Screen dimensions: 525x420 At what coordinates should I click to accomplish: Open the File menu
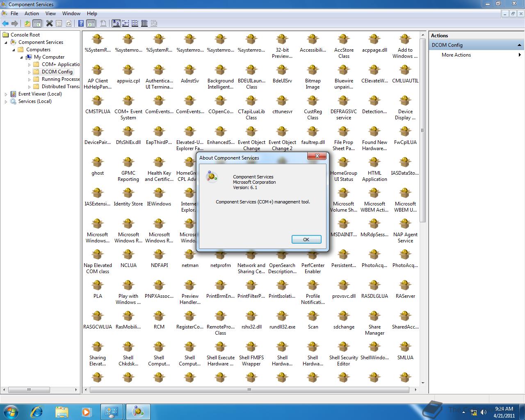[14, 14]
